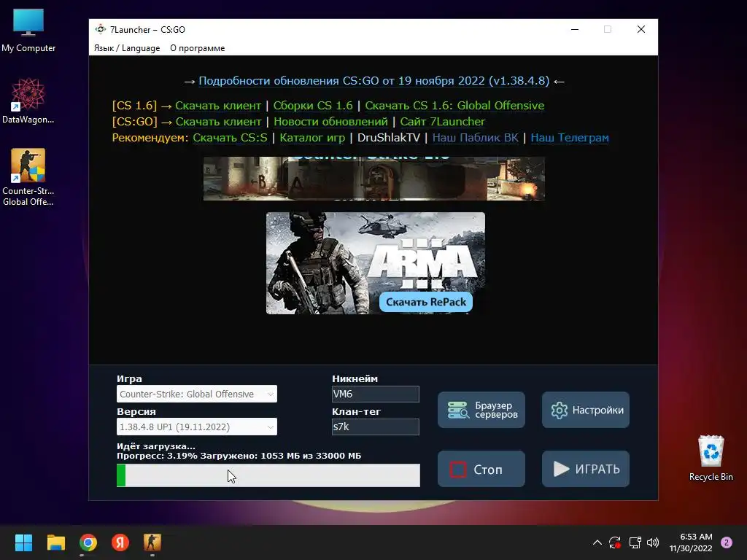Click the Идёт загрузка status text
Viewport: 747px width, 560px height.
(x=156, y=447)
